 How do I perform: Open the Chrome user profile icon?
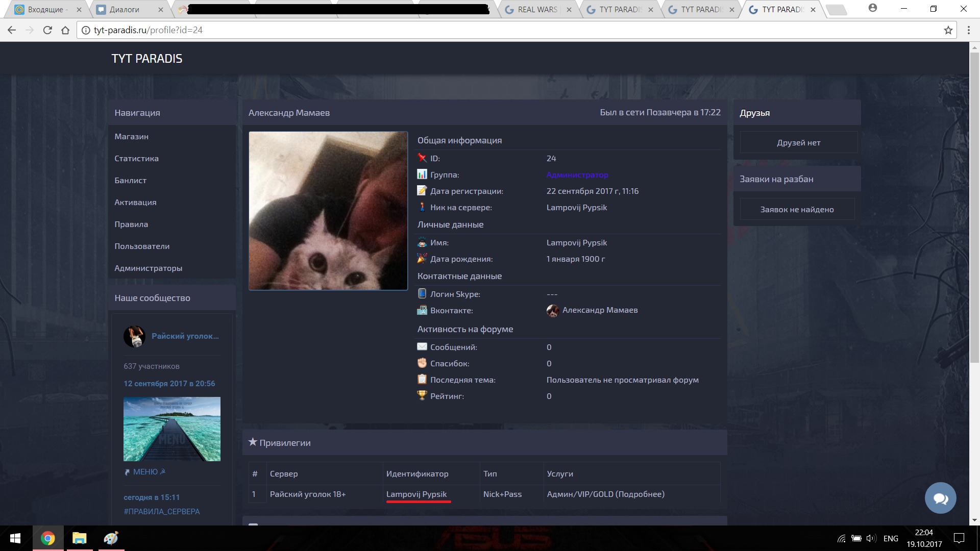coord(873,9)
